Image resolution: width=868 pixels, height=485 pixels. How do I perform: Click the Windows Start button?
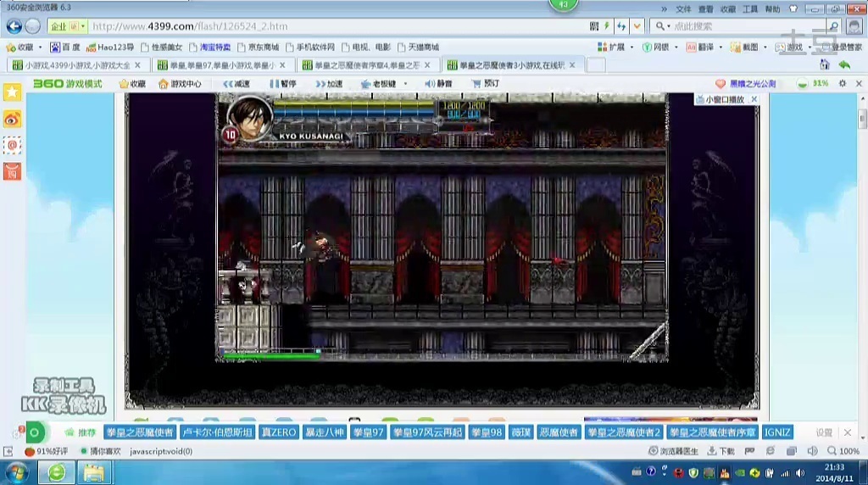(17, 471)
